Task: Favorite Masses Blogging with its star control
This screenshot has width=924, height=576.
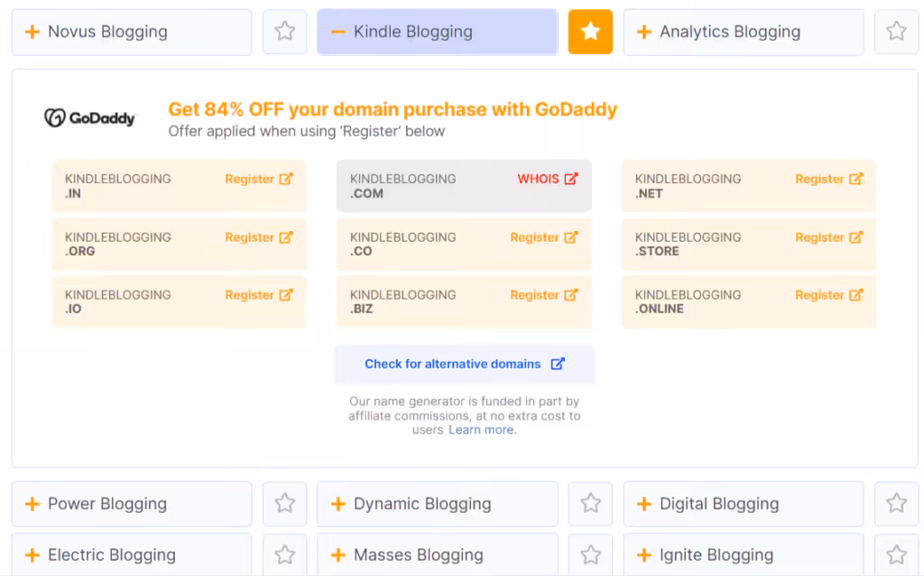Action: tap(590, 554)
